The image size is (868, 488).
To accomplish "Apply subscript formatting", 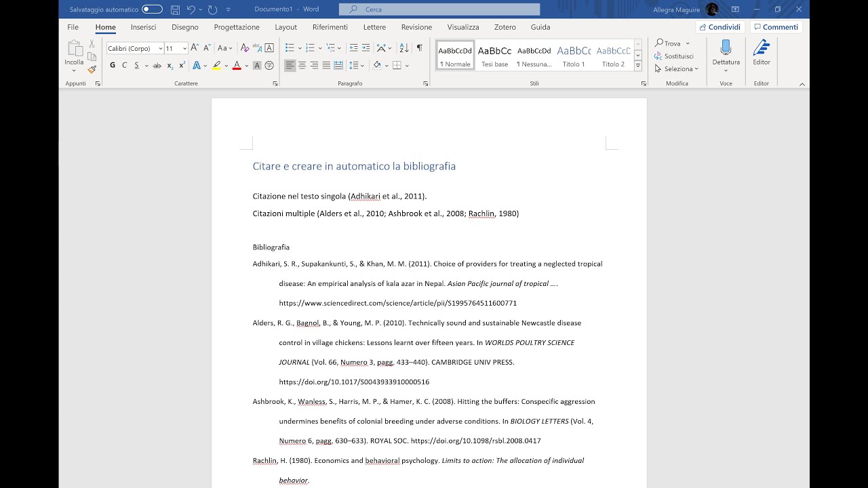I will click(170, 66).
